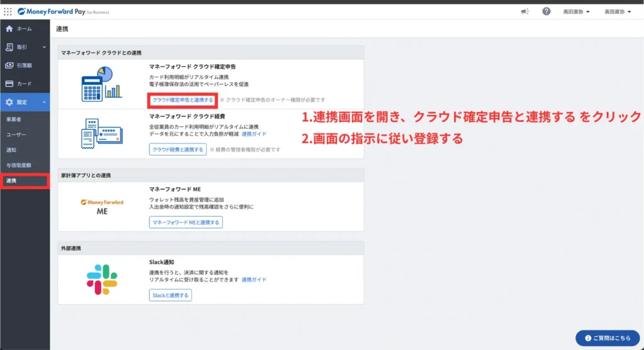Viewport: 644px width, 350px height.
Task: Open 連携ガイド link under クラウド経費
Action: click(254, 134)
